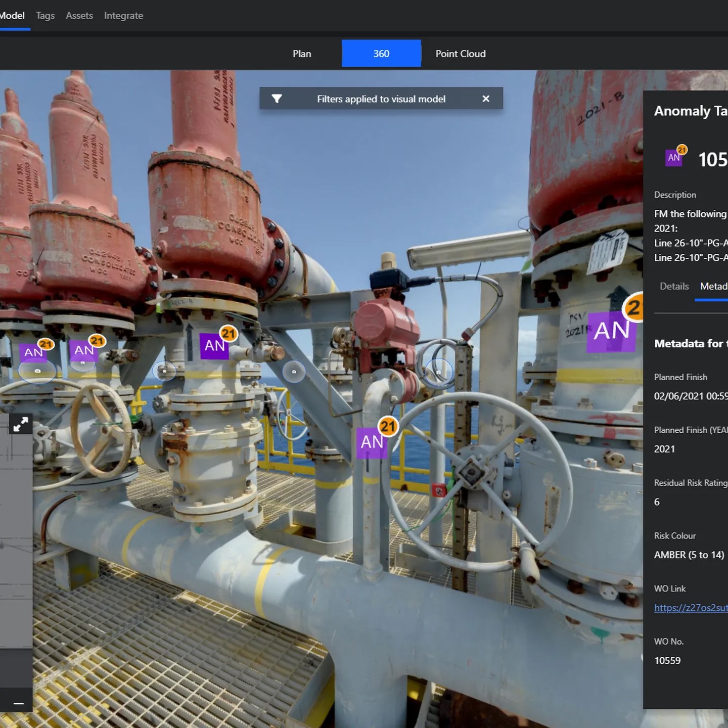Switch to Details tab in anomaly panel
The width and height of the screenshot is (728, 728).
[x=674, y=286]
